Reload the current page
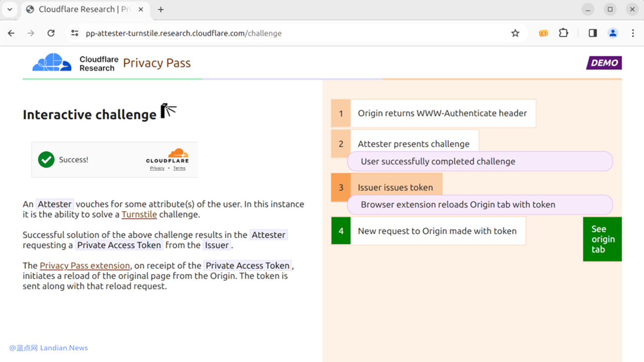 point(51,33)
